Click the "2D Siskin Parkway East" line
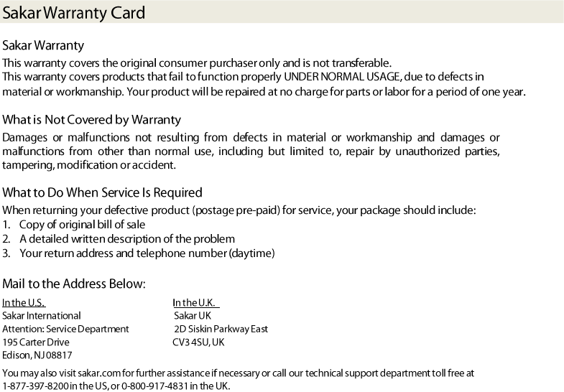The height and width of the screenshot is (392, 564). point(221,329)
